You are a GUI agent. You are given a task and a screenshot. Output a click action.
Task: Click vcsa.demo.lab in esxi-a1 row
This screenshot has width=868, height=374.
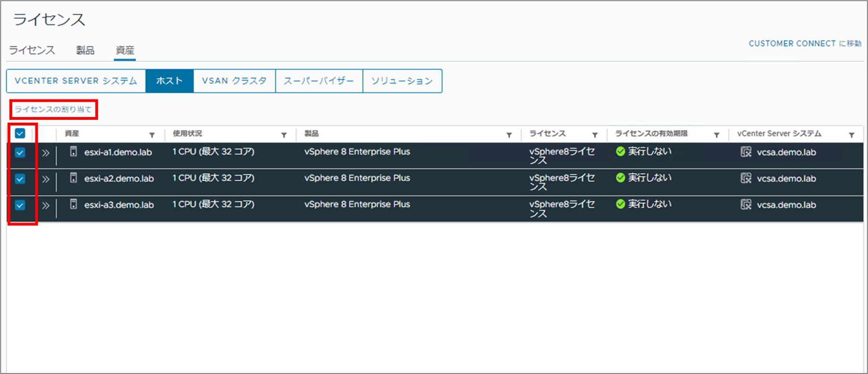pyautogui.click(x=786, y=152)
